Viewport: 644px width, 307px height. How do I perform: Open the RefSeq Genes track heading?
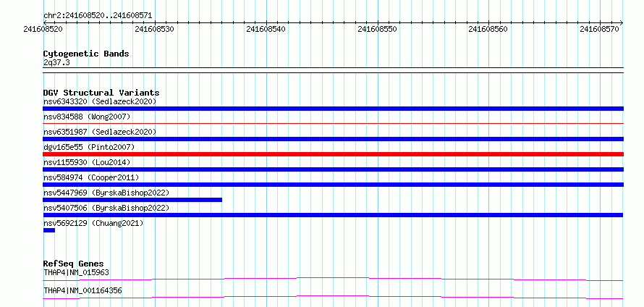(x=74, y=264)
